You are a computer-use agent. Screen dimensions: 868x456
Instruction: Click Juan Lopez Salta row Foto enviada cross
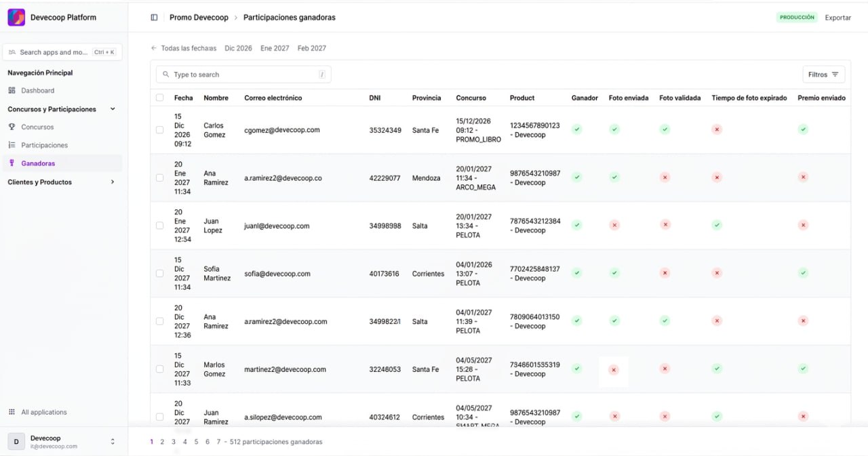[x=614, y=225]
